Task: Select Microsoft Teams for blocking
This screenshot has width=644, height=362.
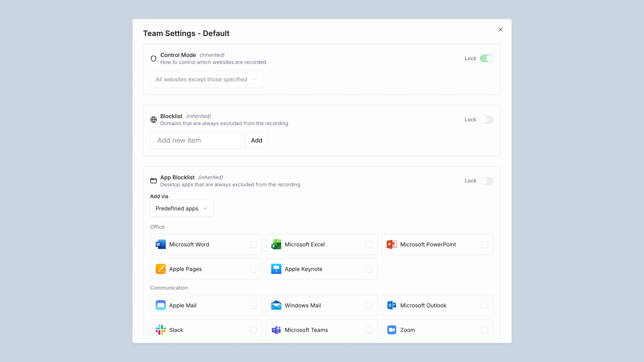Action: (x=369, y=330)
